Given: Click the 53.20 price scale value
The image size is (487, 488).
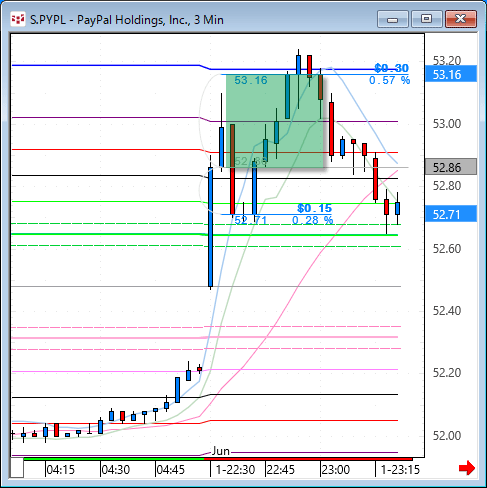Looking at the screenshot, I should pyautogui.click(x=447, y=61).
